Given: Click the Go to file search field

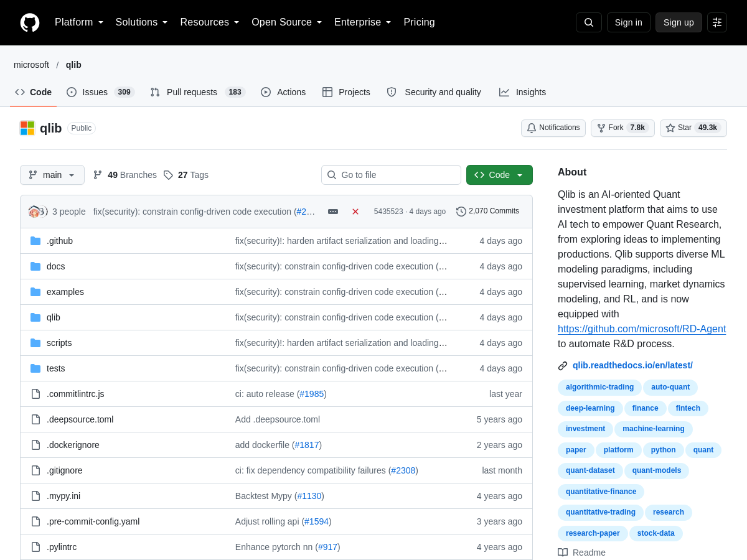Looking at the screenshot, I should point(391,175).
